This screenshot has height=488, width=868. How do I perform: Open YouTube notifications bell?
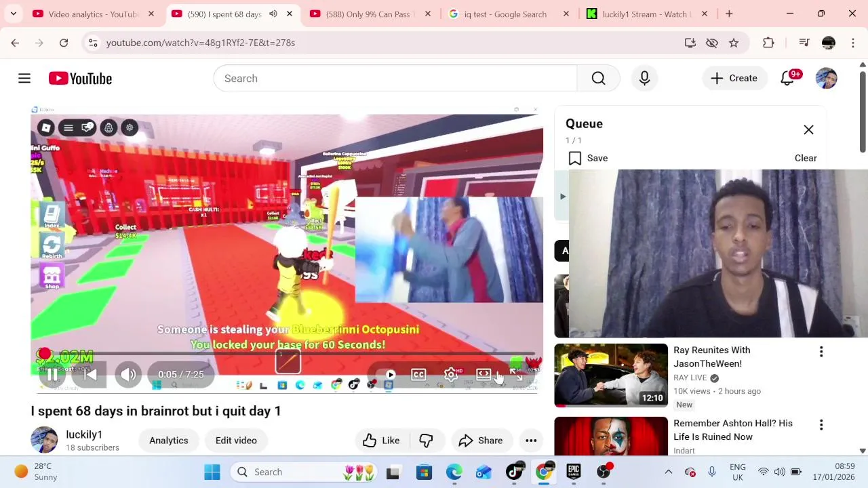click(787, 79)
